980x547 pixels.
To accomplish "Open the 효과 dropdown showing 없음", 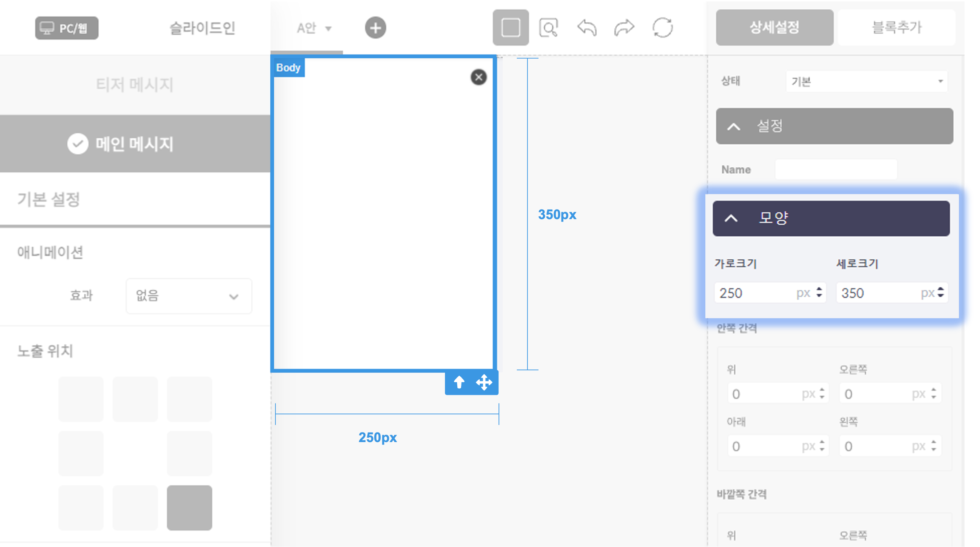I will (189, 296).
